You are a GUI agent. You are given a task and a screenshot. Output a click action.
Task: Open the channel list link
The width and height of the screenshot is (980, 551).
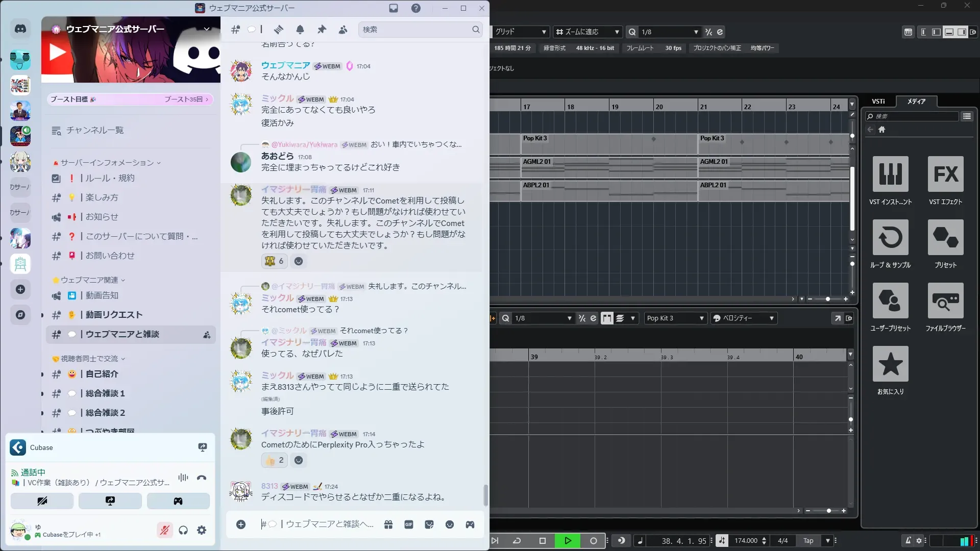coord(94,131)
